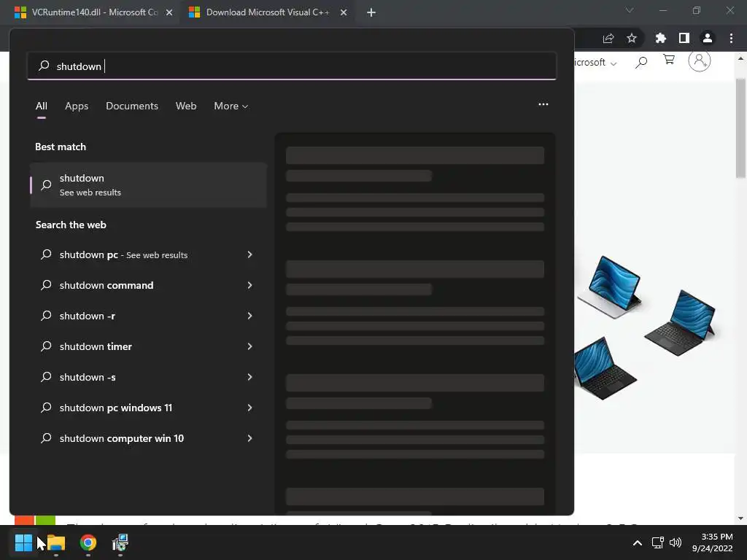
Task: Close the VCRuntime140.dll tab
Action: 169,12
